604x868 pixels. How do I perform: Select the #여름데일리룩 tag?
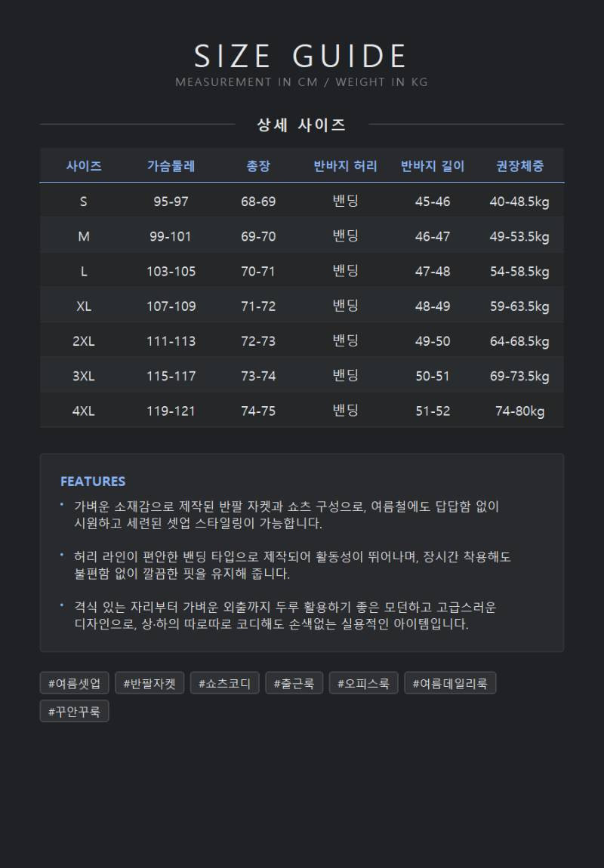pyautogui.click(x=450, y=683)
